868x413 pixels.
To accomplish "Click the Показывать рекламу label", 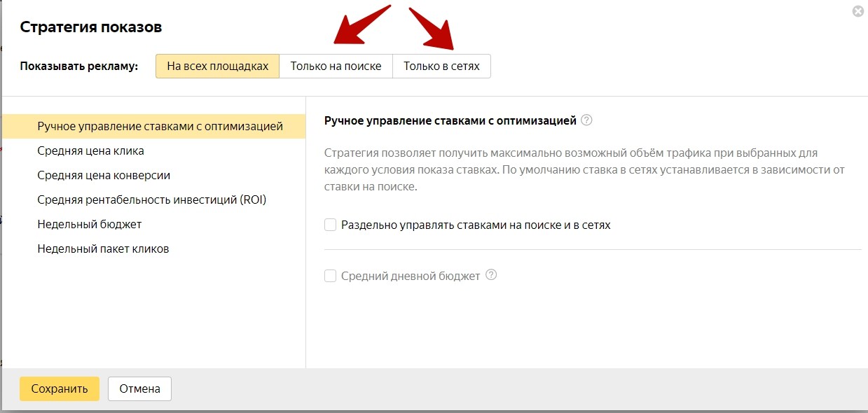I will click(79, 66).
